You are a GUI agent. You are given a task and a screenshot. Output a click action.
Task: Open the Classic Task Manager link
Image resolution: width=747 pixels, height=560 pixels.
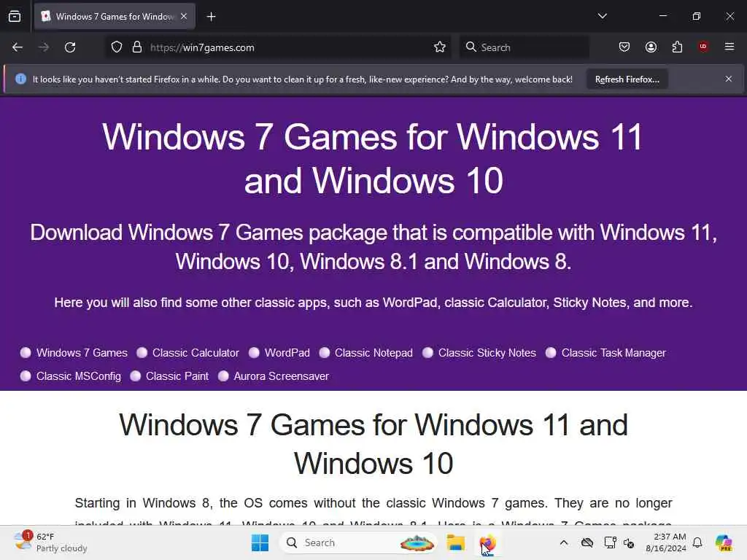click(614, 353)
